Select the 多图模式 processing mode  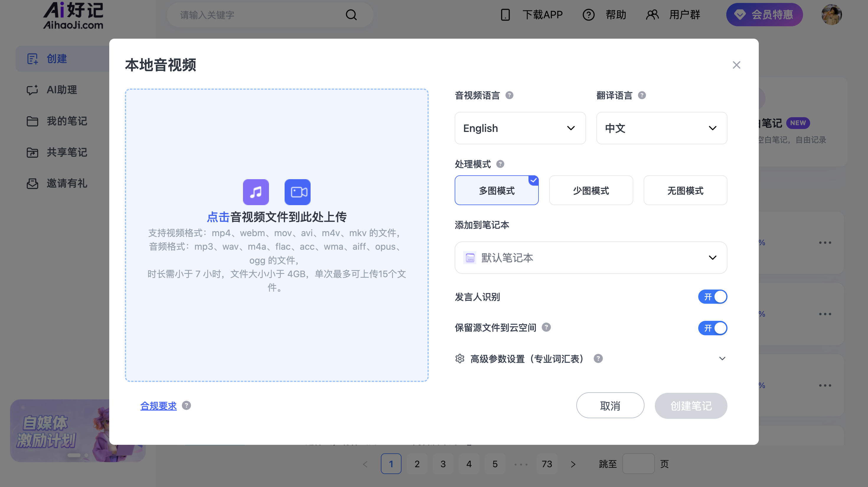496,190
